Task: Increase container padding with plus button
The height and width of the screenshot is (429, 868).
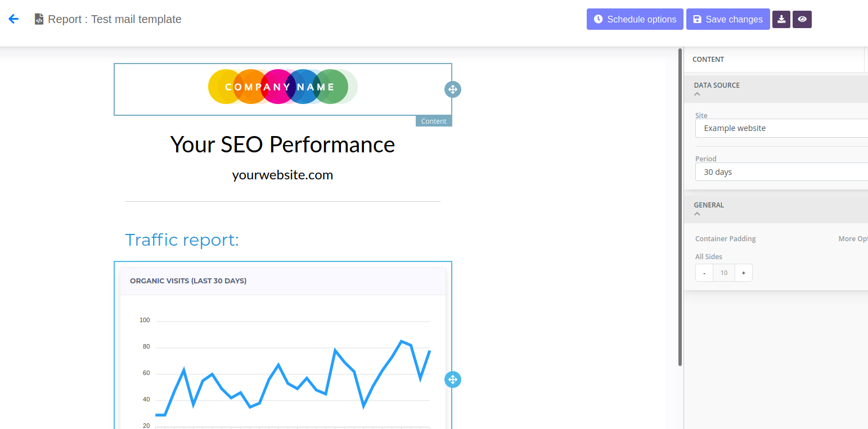Action: click(744, 273)
